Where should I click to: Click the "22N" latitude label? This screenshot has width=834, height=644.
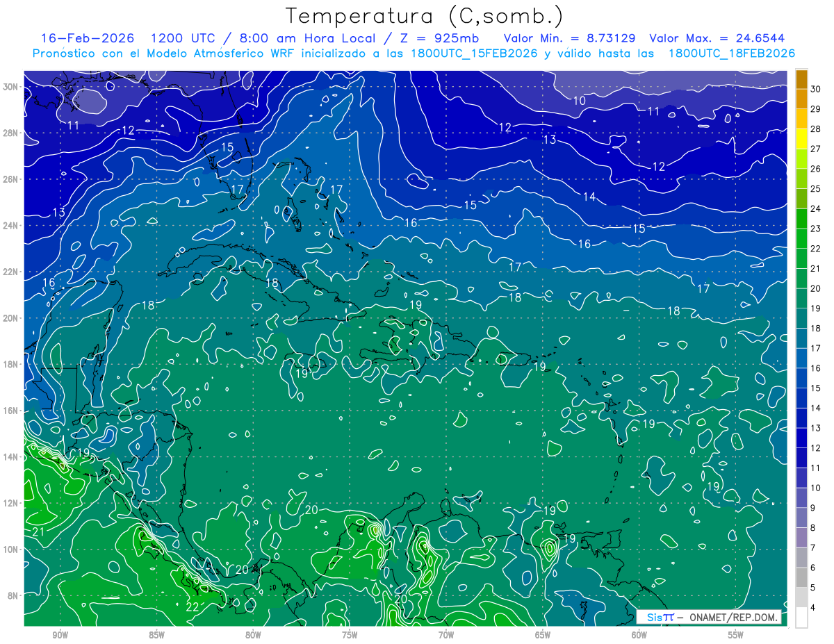coord(10,272)
